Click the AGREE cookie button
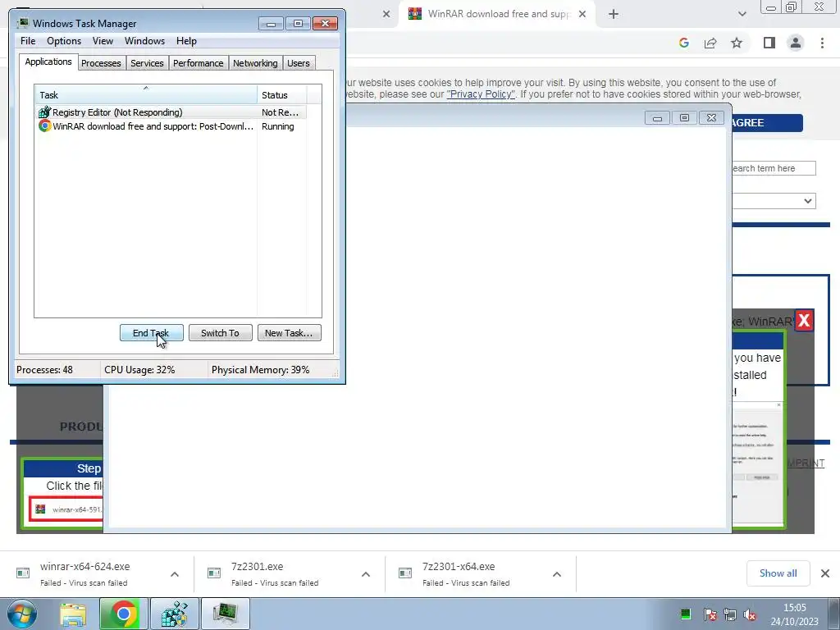This screenshot has height=630, width=840. coord(767,123)
